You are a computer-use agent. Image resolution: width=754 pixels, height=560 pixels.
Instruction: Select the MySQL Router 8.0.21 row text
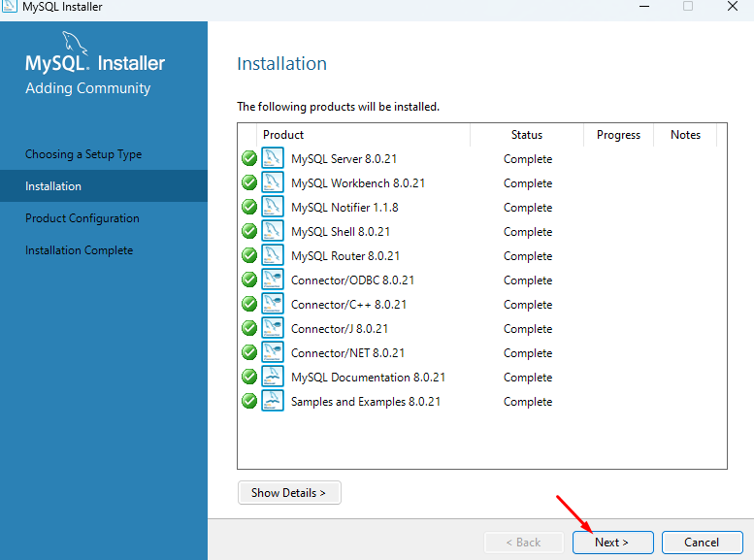tap(344, 256)
